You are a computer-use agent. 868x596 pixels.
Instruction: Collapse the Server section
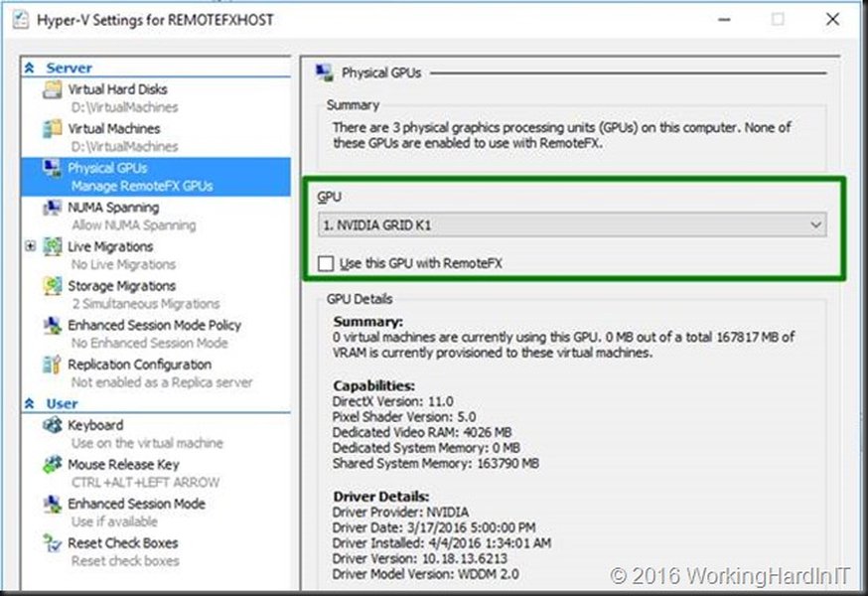32,67
